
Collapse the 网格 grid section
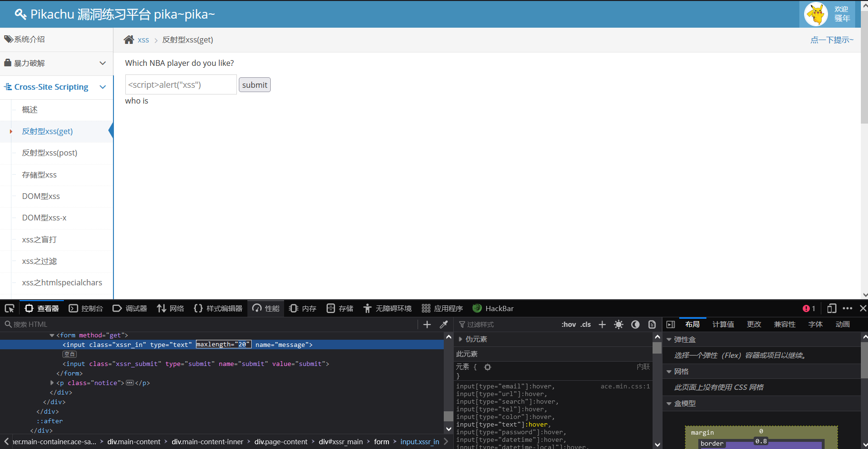click(x=669, y=372)
